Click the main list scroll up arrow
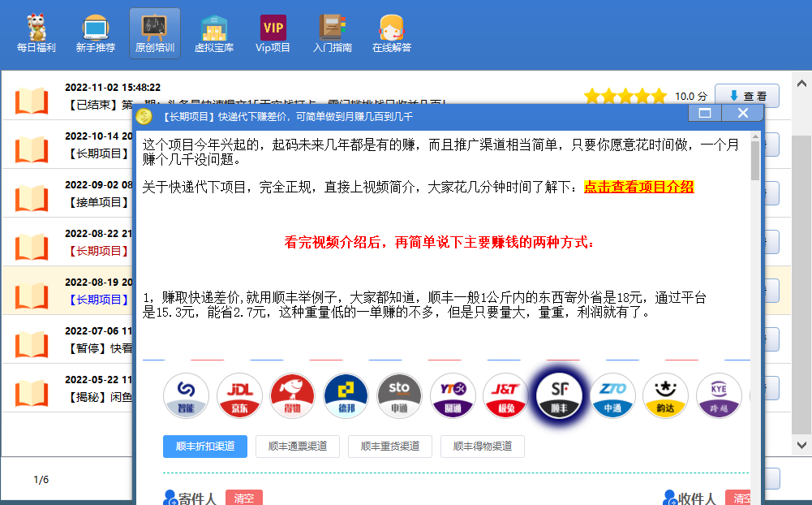 coord(801,84)
